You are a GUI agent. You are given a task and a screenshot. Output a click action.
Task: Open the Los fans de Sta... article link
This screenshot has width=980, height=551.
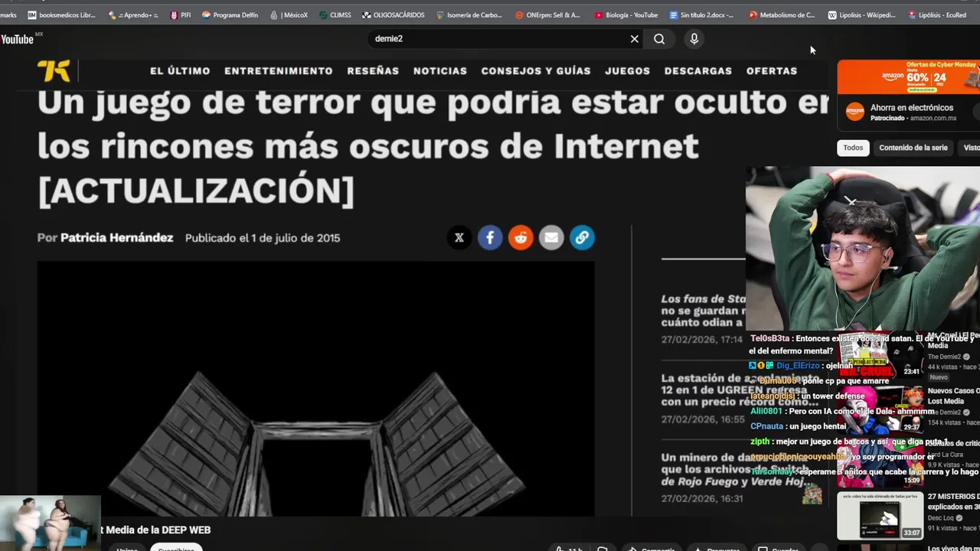[x=703, y=311]
